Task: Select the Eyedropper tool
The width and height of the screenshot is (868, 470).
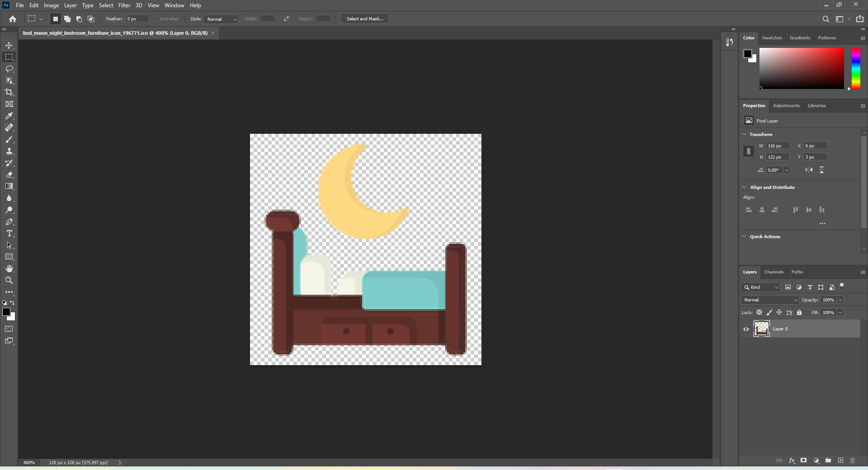Action: 9,116
